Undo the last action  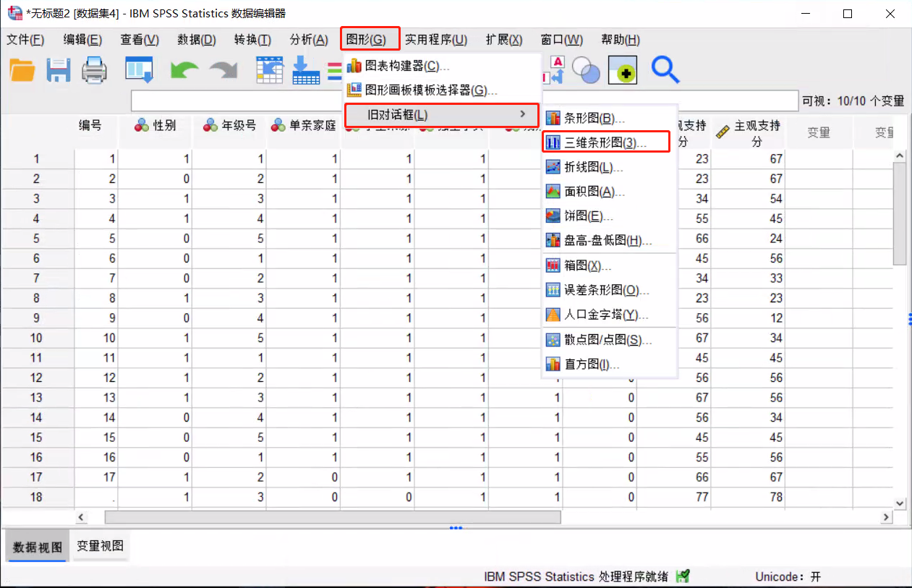point(183,69)
